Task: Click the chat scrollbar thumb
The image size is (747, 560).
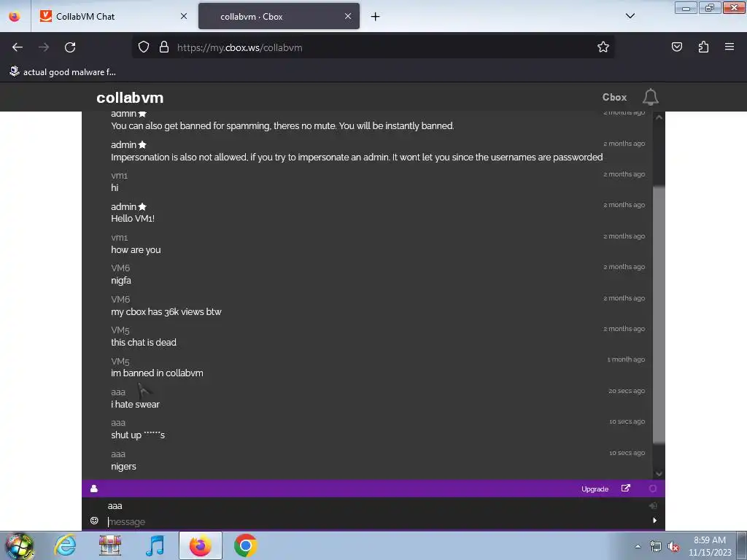Action: 659,314
